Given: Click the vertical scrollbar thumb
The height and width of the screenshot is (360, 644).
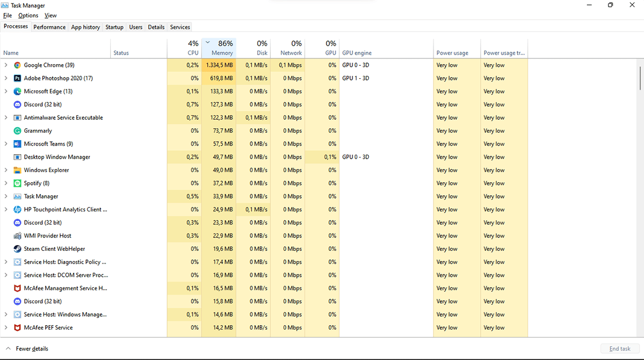Looking at the screenshot, I should pyautogui.click(x=640, y=78).
